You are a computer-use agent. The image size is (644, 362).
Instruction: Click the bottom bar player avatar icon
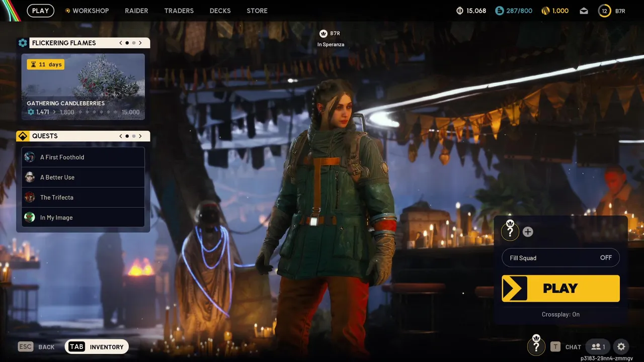[x=536, y=345]
